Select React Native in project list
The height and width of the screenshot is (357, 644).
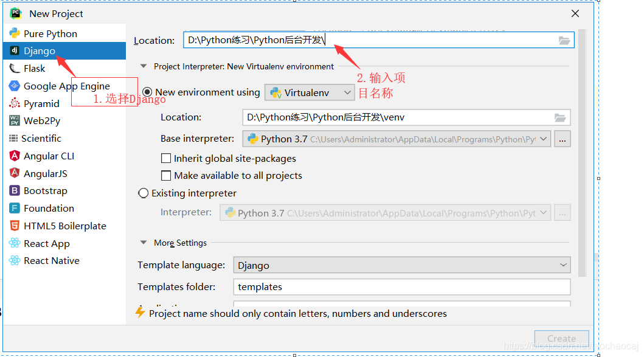tap(64, 260)
